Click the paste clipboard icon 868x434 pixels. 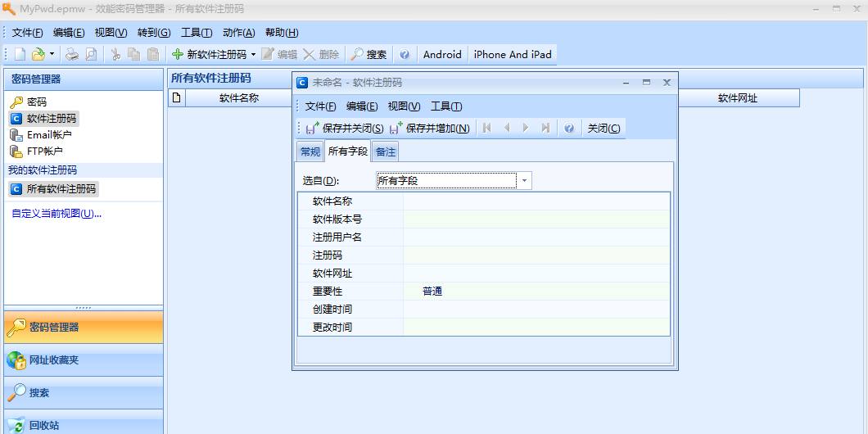(x=153, y=54)
